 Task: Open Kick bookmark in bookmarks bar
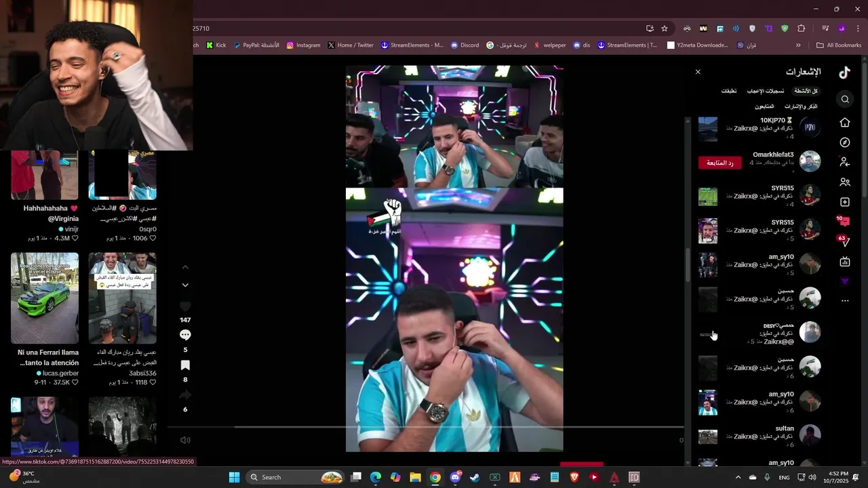[216, 45]
